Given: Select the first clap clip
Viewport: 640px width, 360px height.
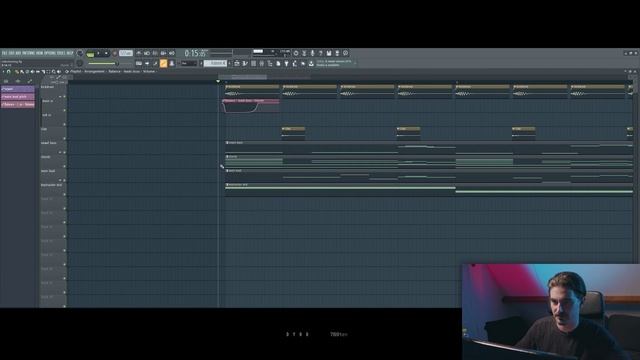Looking at the screenshot, I should tap(293, 133).
